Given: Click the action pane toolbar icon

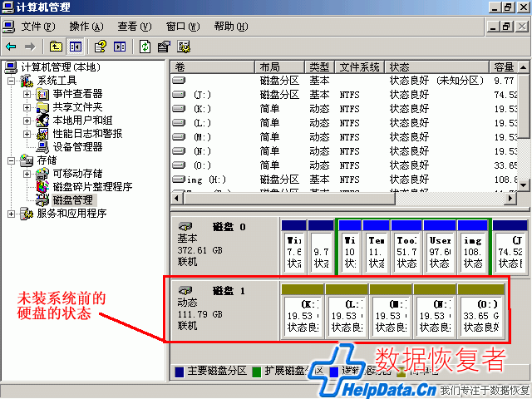Looking at the screenshot, I should [120, 47].
